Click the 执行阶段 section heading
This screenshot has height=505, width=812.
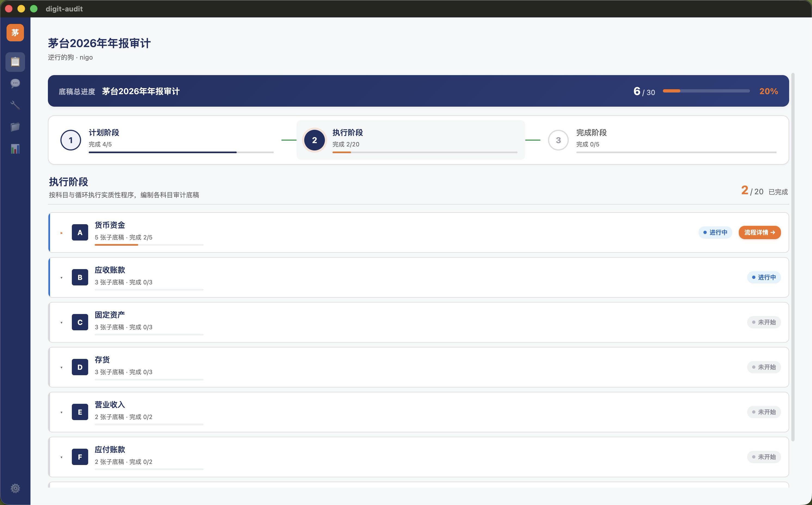pos(69,182)
